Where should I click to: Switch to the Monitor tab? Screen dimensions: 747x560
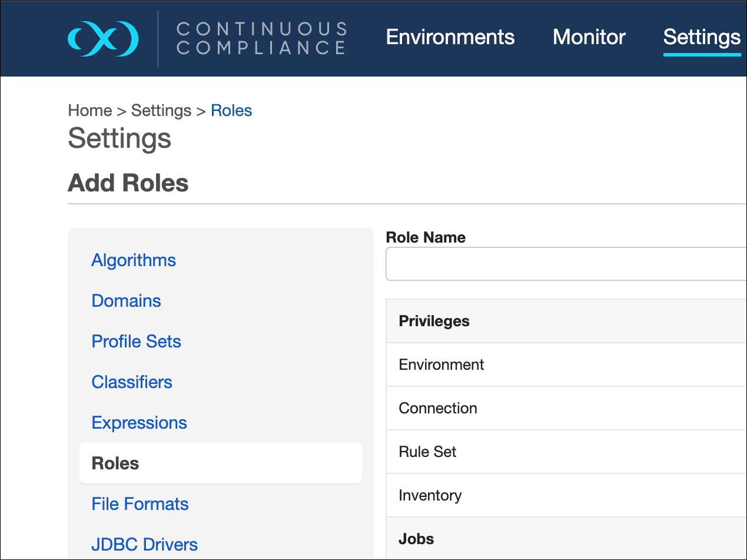[589, 37]
